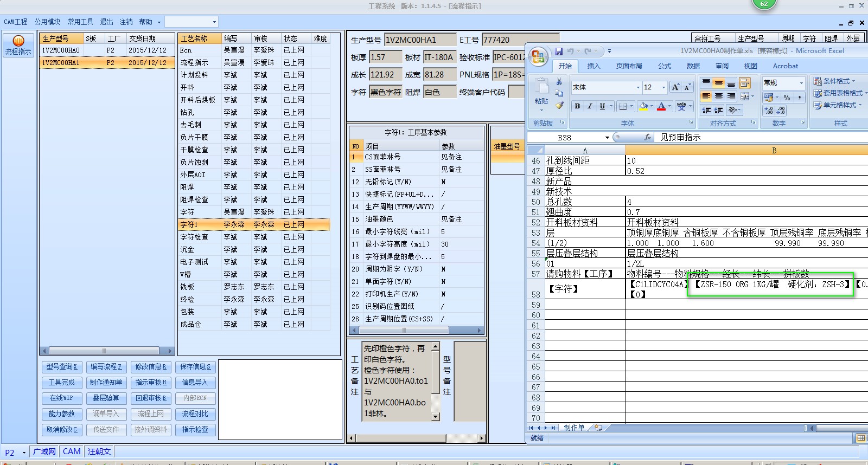The width and height of the screenshot is (868, 465).
Task: Center text horizontally in cell
Action: 719,96
